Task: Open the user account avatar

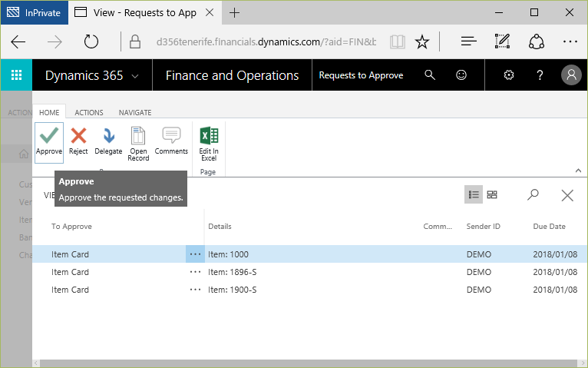Action: [x=571, y=75]
